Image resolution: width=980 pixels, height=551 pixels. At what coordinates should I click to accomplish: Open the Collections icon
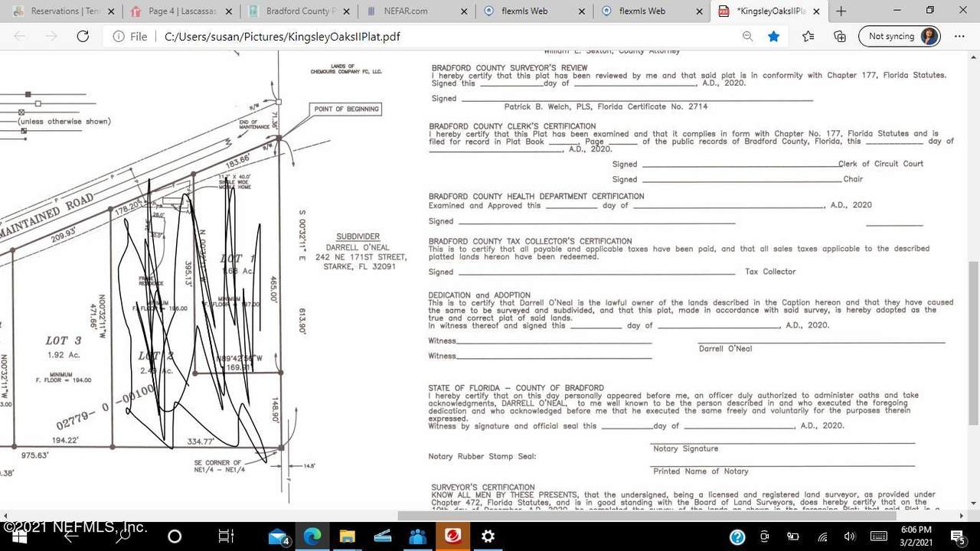(x=840, y=36)
